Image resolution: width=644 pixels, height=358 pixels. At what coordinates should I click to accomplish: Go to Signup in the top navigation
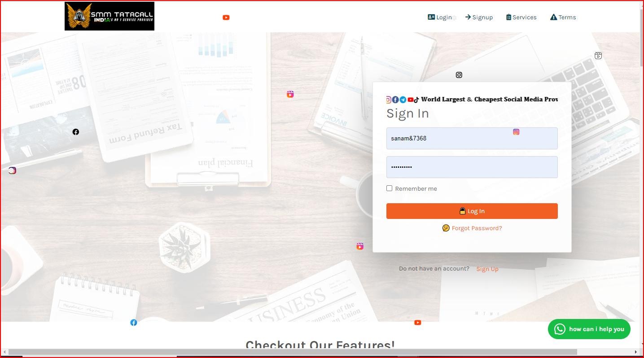(479, 17)
